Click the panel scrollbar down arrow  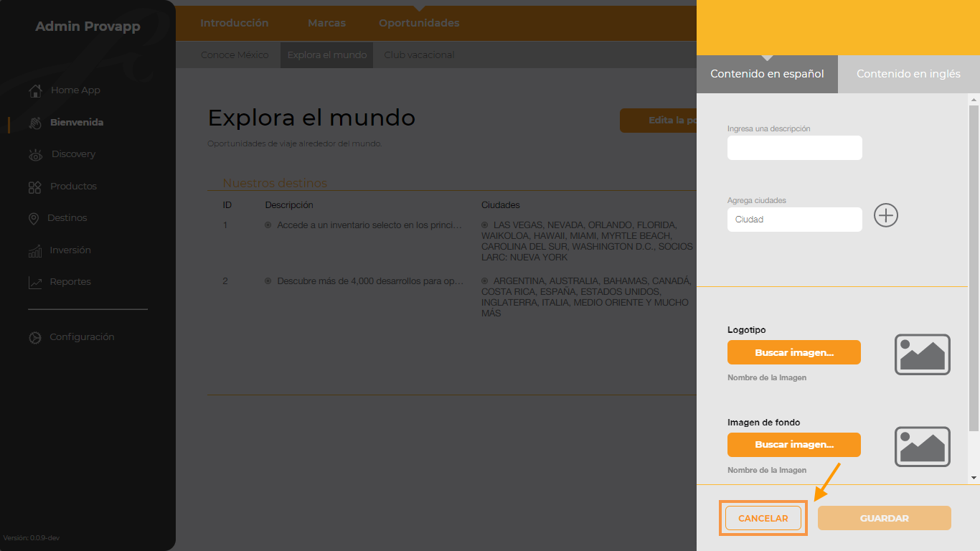pyautogui.click(x=974, y=477)
